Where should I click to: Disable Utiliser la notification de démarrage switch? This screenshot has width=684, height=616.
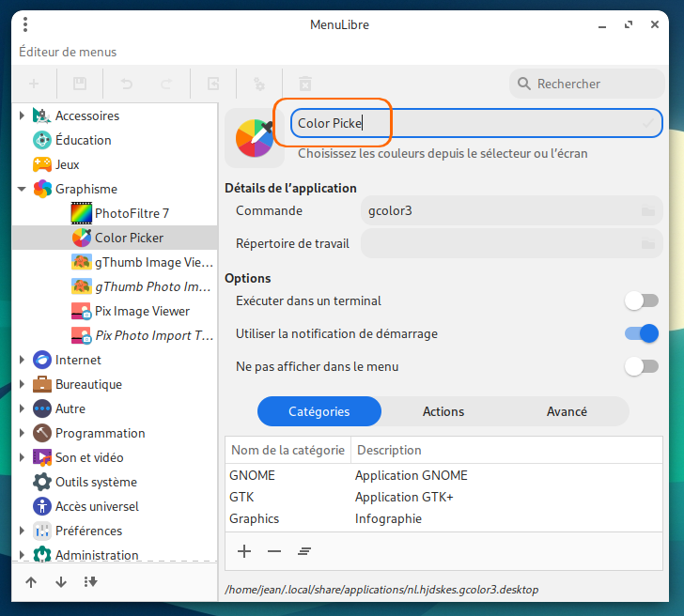(x=642, y=333)
